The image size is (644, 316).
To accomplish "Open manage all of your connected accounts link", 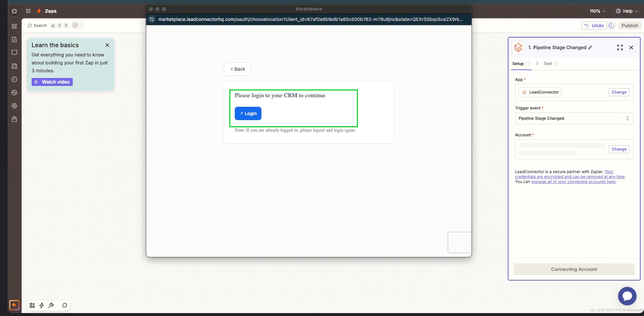I will point(573,182).
